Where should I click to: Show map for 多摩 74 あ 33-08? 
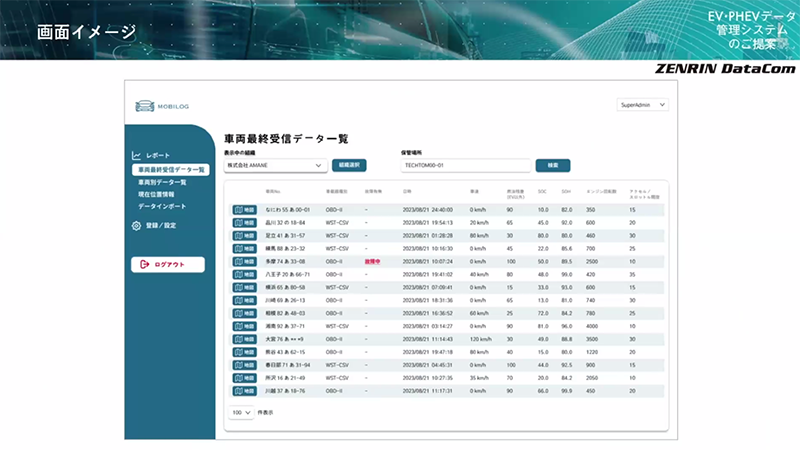click(x=244, y=261)
